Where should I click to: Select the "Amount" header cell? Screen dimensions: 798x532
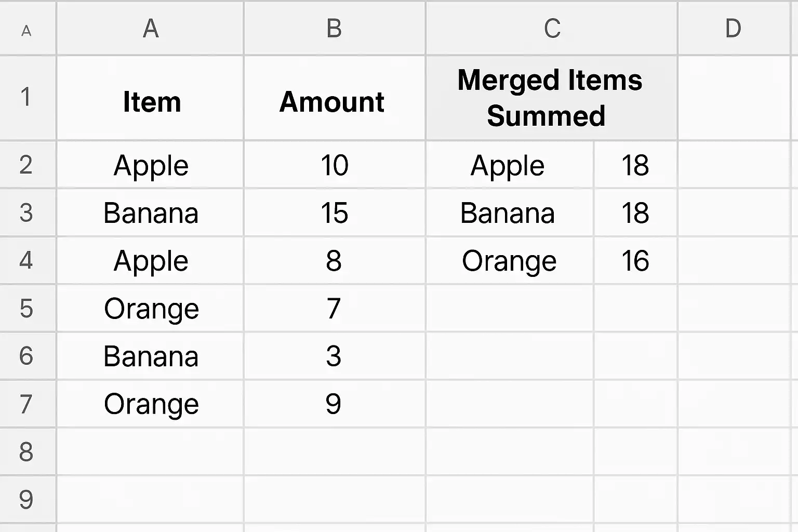pos(332,101)
